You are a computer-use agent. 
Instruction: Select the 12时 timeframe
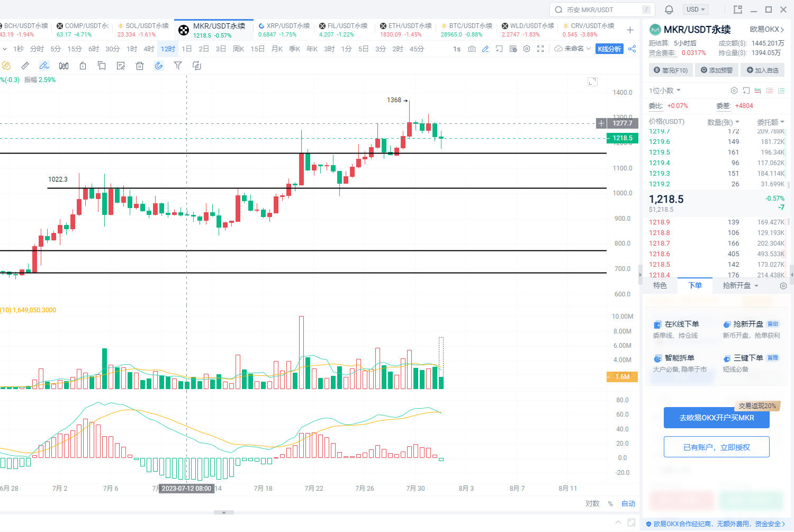[x=168, y=49]
